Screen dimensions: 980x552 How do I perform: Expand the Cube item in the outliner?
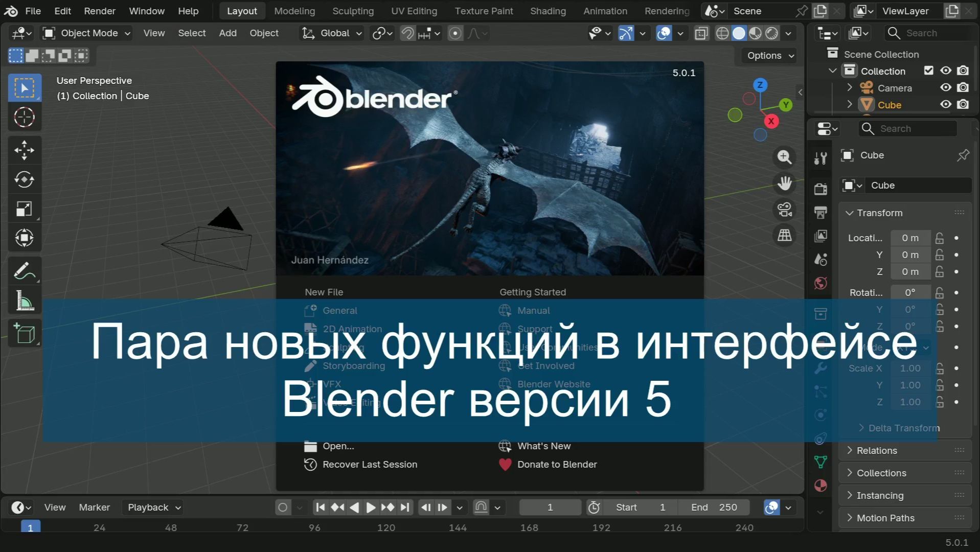point(850,104)
